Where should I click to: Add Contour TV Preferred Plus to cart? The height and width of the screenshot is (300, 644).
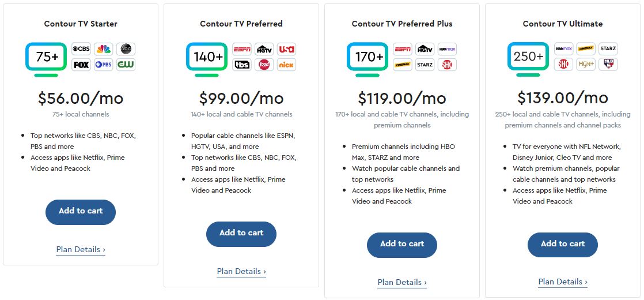coord(402,245)
